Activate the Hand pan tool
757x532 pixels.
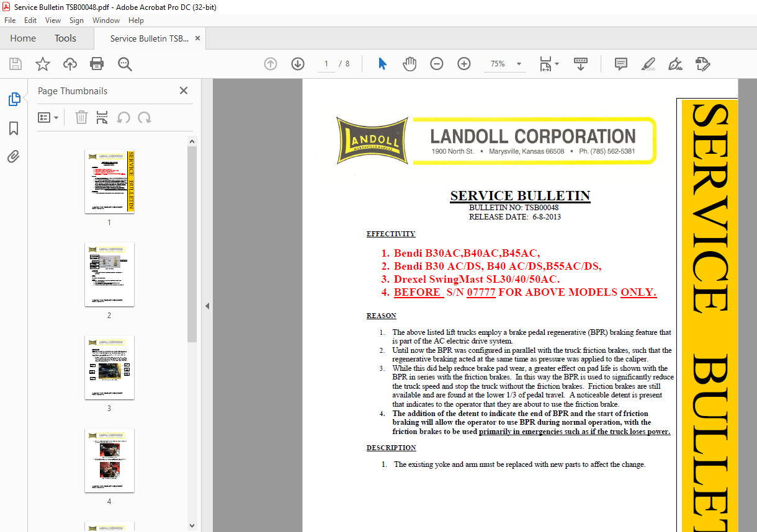[x=410, y=64]
